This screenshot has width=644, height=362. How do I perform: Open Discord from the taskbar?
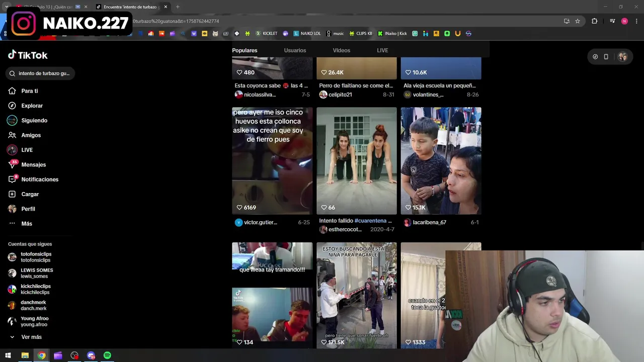91,355
